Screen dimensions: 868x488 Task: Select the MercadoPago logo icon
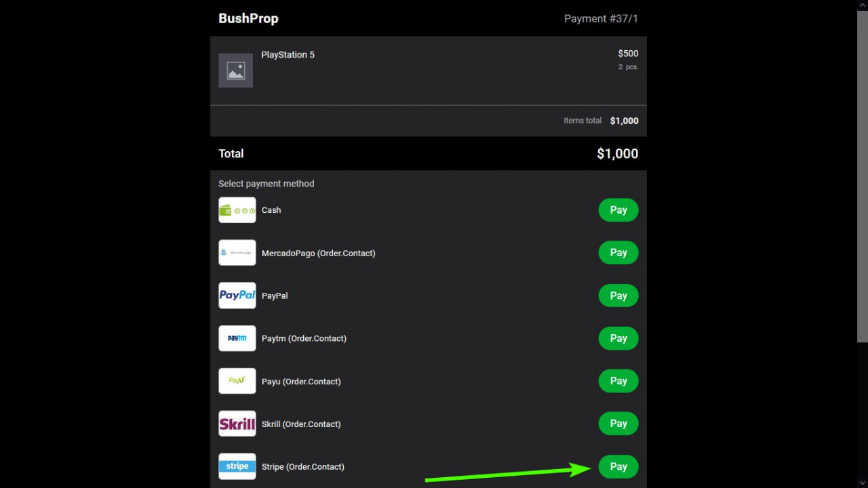tap(237, 253)
